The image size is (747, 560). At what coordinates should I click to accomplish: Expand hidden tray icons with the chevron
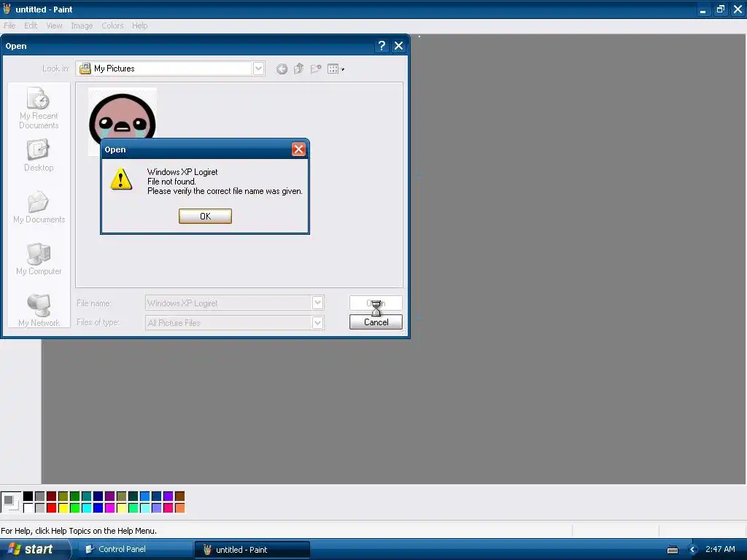[693, 550]
